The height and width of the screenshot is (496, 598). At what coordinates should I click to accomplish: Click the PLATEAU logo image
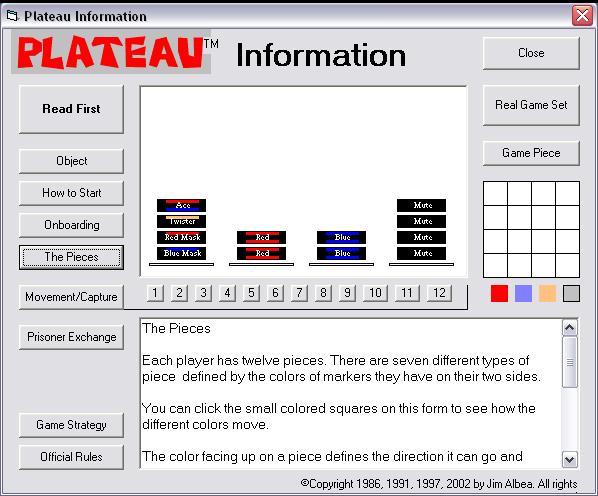[x=111, y=52]
